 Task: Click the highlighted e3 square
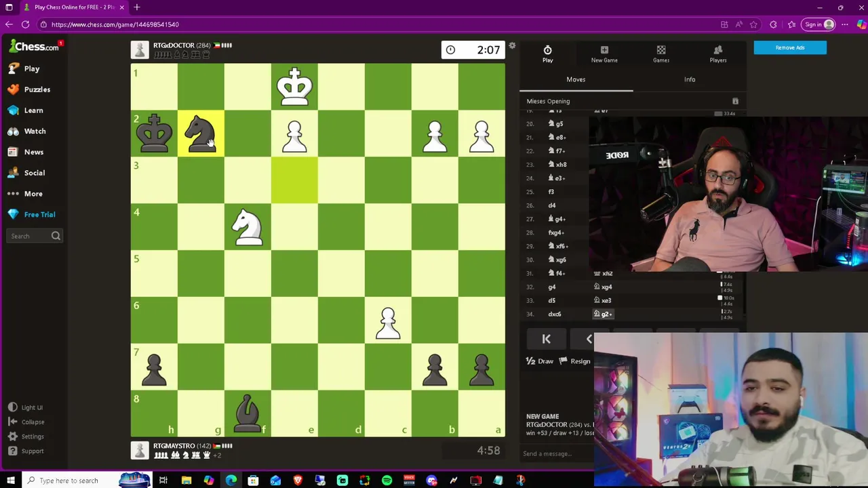[294, 180]
